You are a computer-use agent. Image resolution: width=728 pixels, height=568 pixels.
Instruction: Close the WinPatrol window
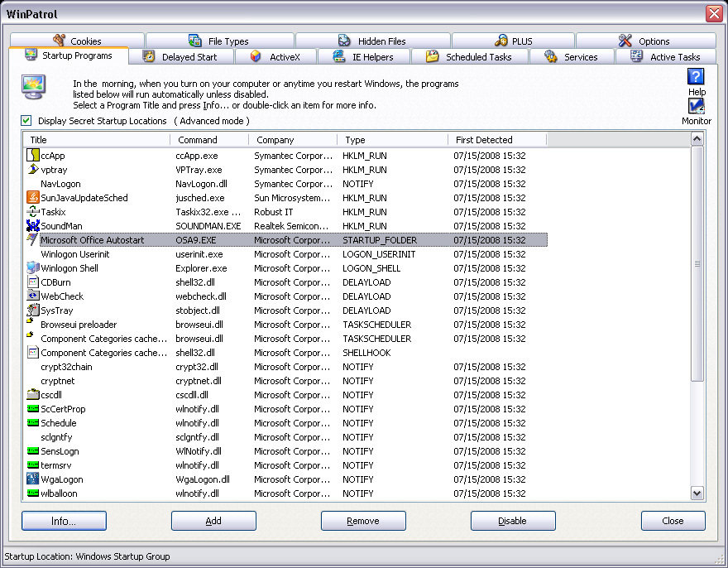(x=714, y=13)
